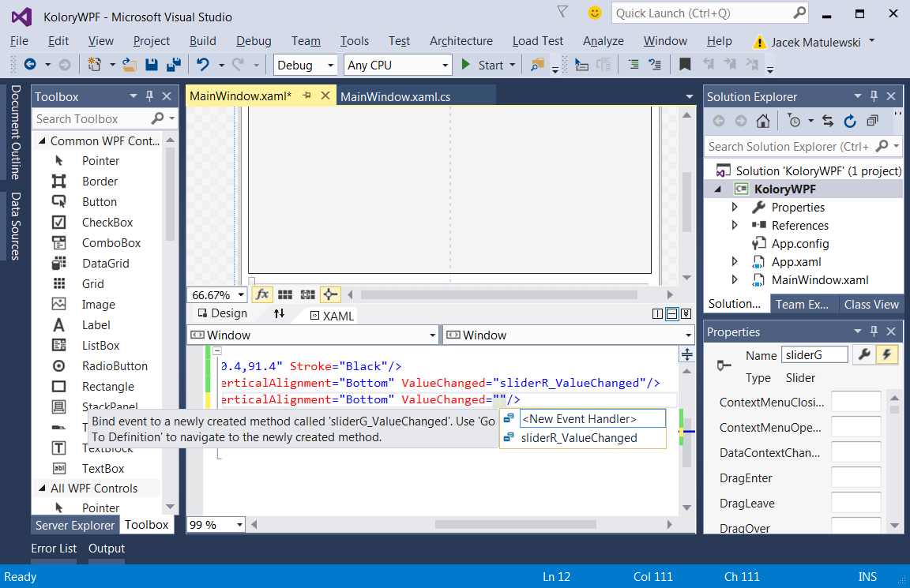The width and height of the screenshot is (910, 588).
Task: Click Sync with Active Document icon
Action: (828, 121)
